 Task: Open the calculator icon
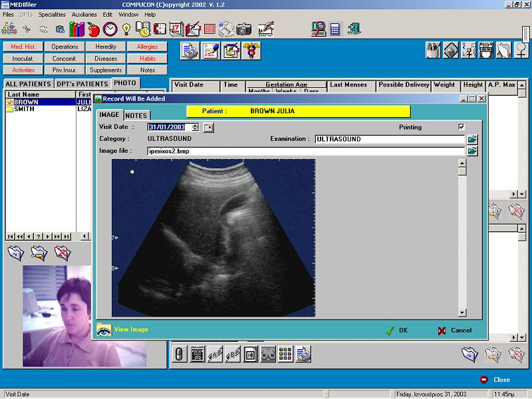pyautogui.click(x=335, y=29)
